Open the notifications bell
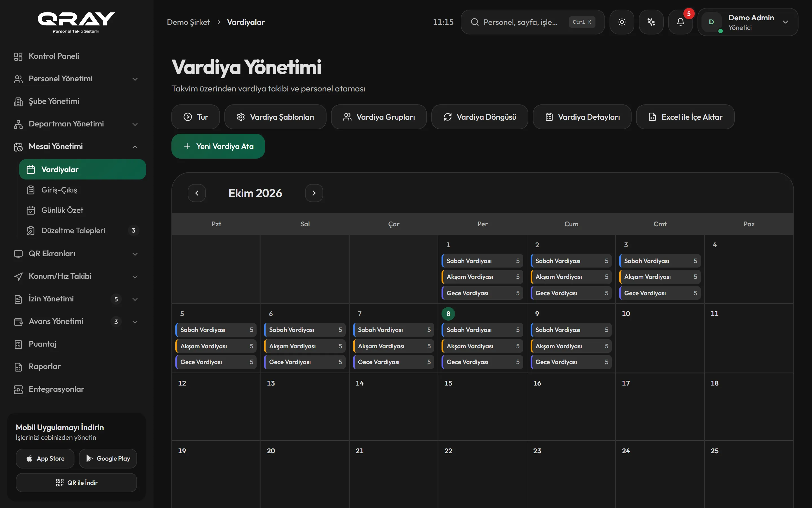This screenshot has height=508, width=812. [x=680, y=22]
